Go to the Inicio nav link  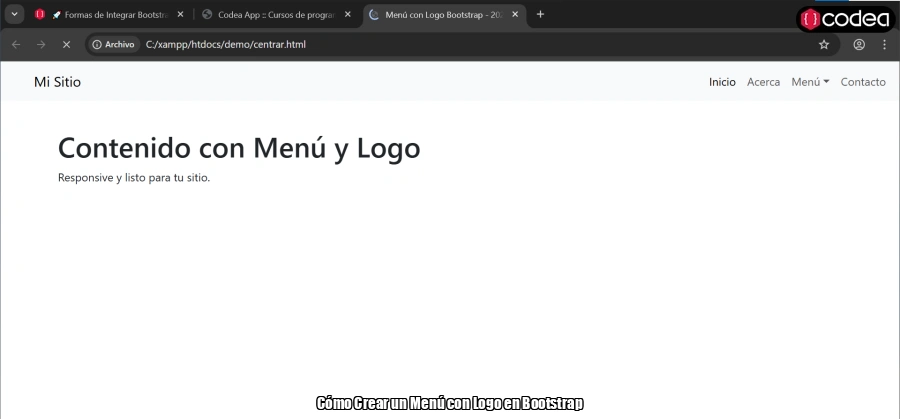pyautogui.click(x=722, y=82)
